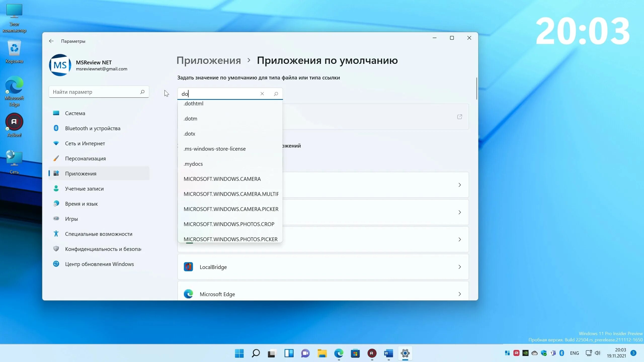Select '.ms-windows-store-license' suggestion

230,149
